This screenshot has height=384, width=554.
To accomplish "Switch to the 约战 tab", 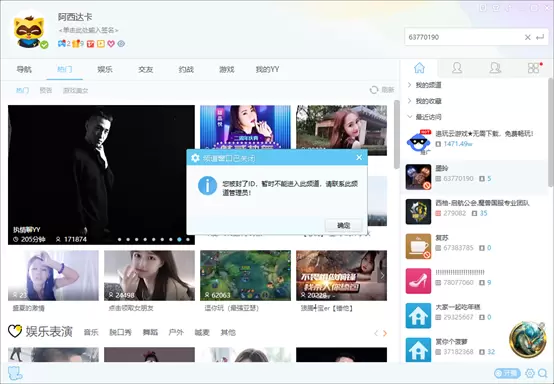I will point(186,70).
